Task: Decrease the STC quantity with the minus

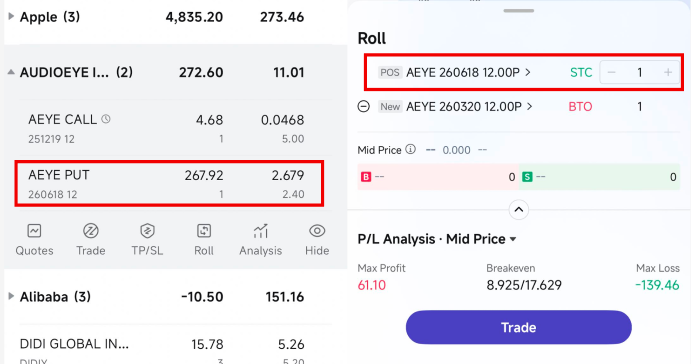Action: click(x=611, y=72)
